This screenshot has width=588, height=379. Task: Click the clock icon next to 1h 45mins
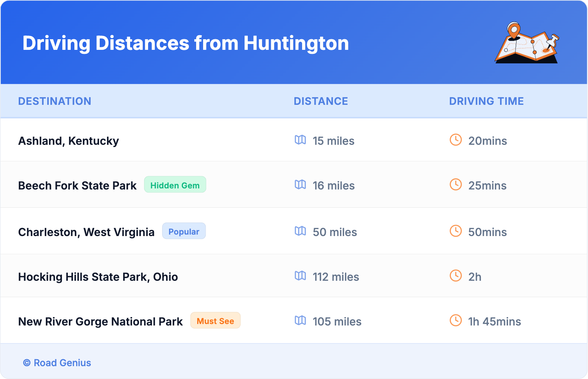coord(456,321)
